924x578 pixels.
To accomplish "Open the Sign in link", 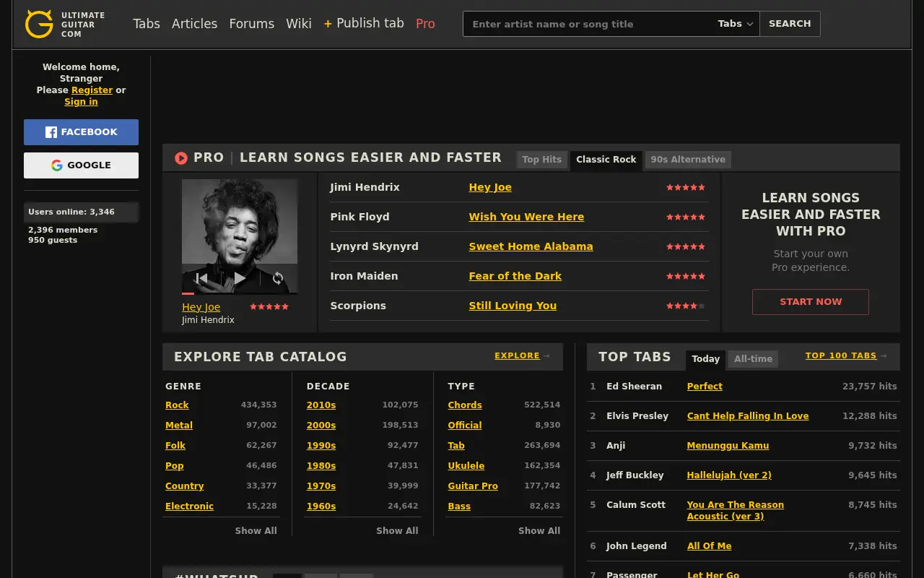I will tap(81, 102).
